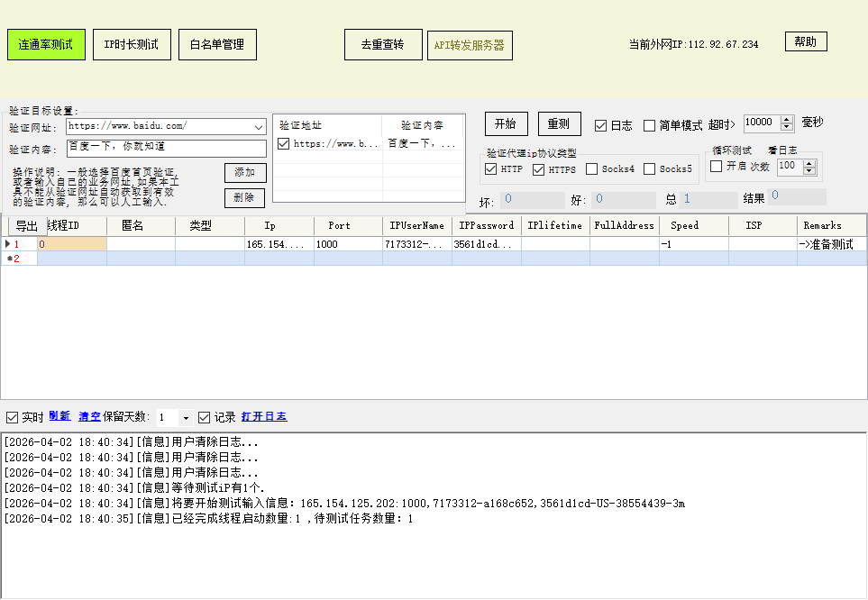
Task: Increase loop 次数 with up arrow
Action: click(809, 163)
